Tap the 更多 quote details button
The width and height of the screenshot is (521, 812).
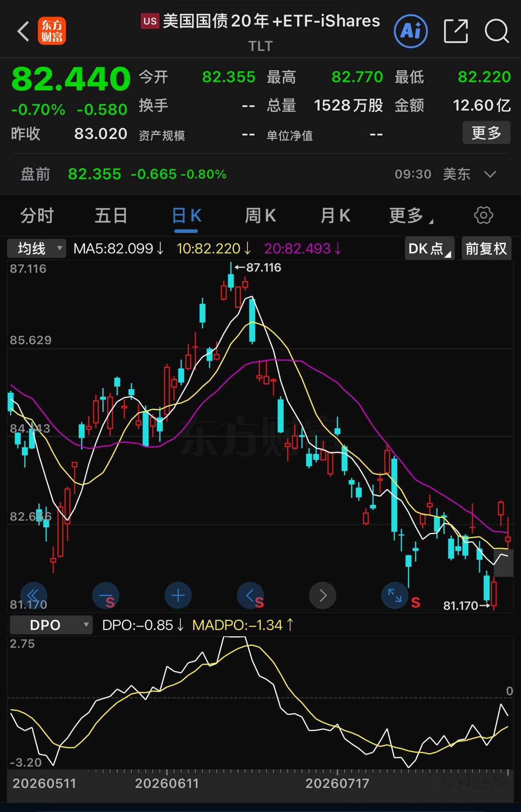486,133
